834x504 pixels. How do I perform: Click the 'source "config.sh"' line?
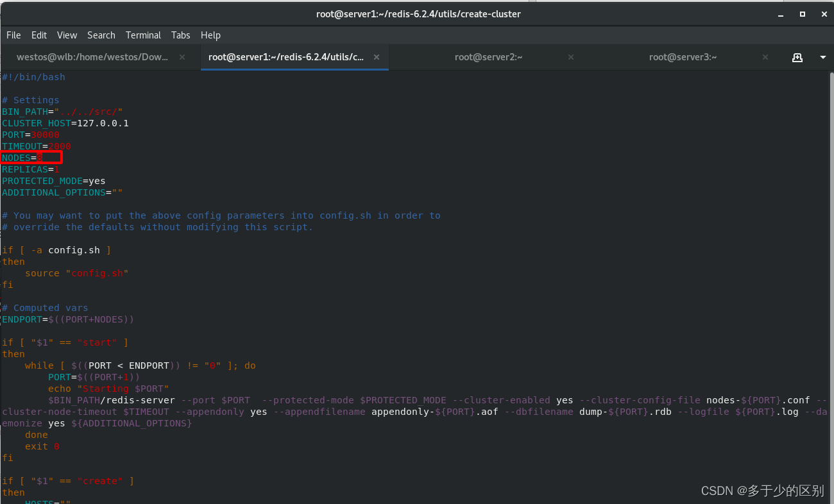click(77, 273)
